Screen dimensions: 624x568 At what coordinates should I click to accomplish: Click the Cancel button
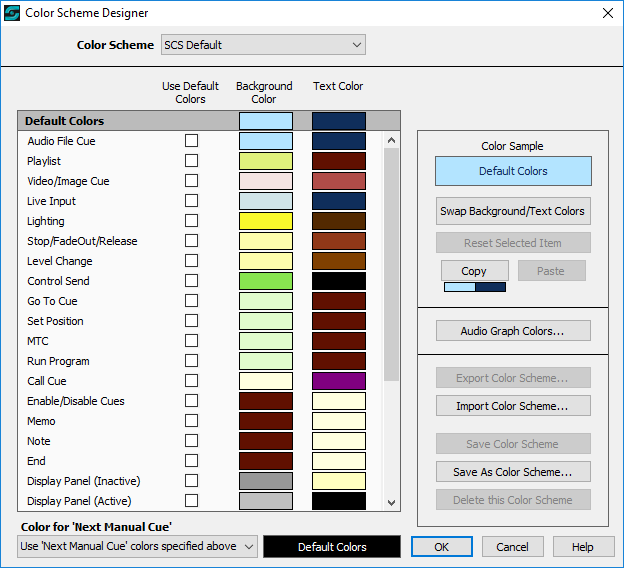coord(513,547)
